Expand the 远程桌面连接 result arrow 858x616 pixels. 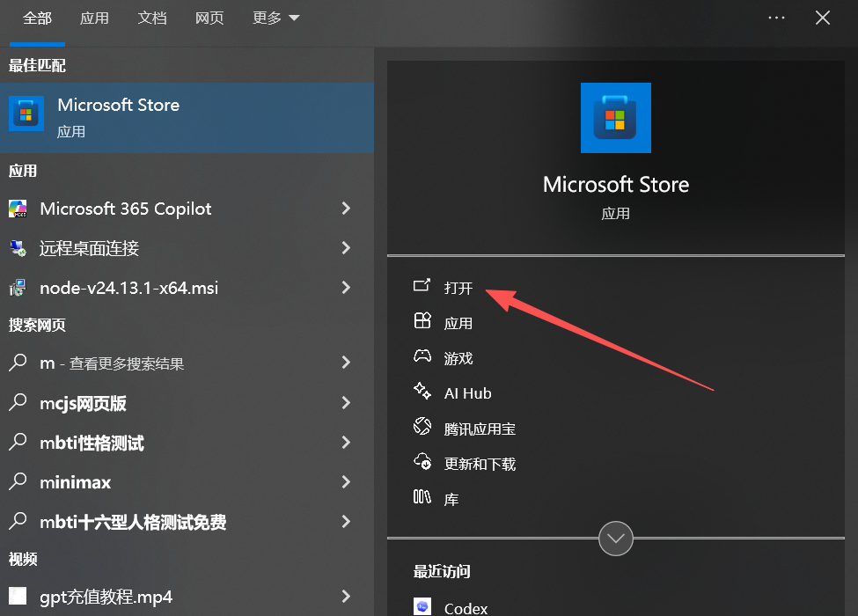(x=346, y=248)
